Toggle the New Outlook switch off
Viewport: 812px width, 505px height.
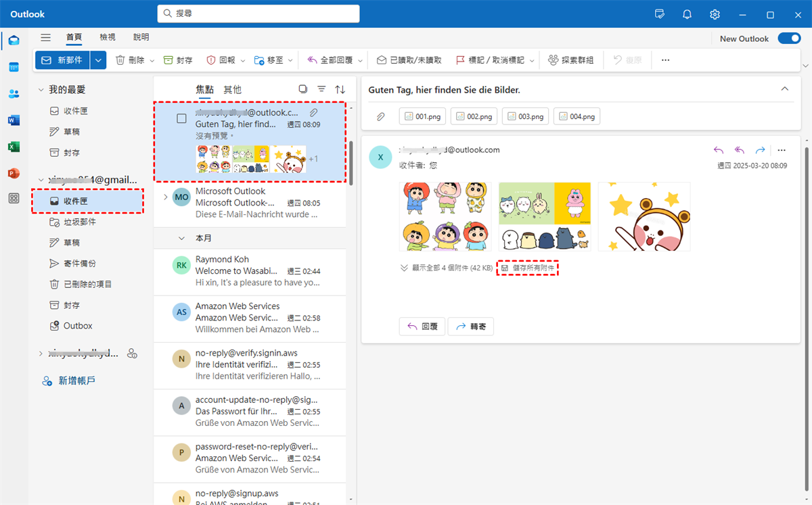(789, 39)
